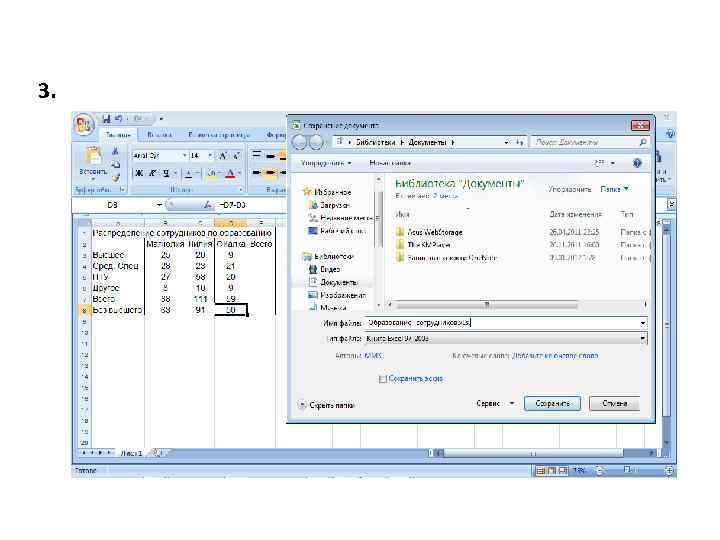Open the Asus WebStorage folder
Image resolution: width=720 pixels, height=540 pixels.
(x=434, y=232)
